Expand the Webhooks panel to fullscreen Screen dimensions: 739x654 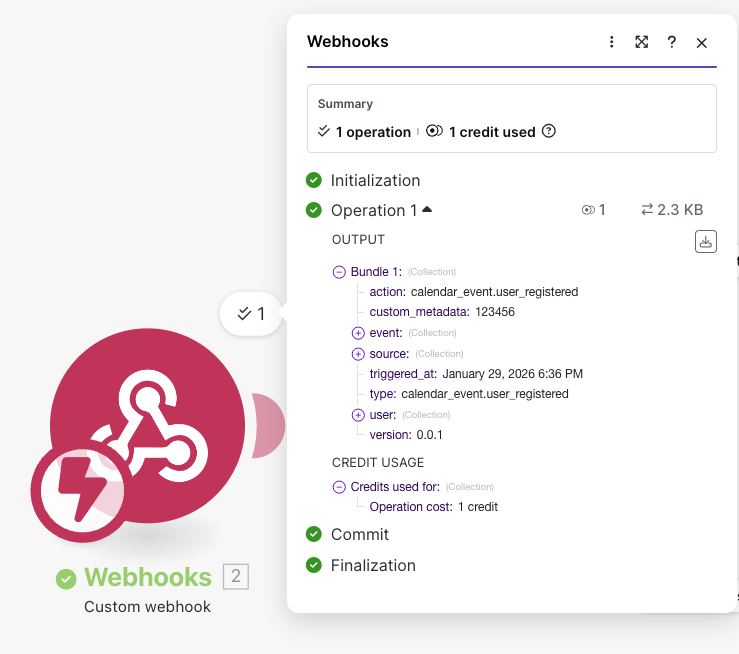click(641, 42)
